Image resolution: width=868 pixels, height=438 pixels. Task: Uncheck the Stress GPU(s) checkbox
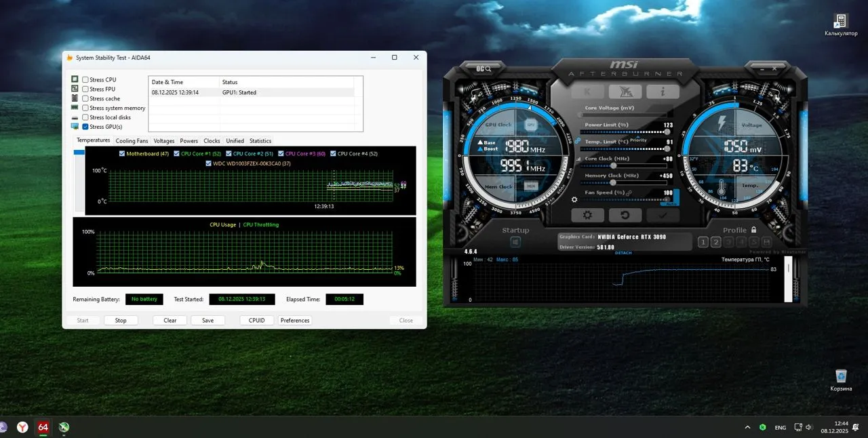click(x=85, y=127)
